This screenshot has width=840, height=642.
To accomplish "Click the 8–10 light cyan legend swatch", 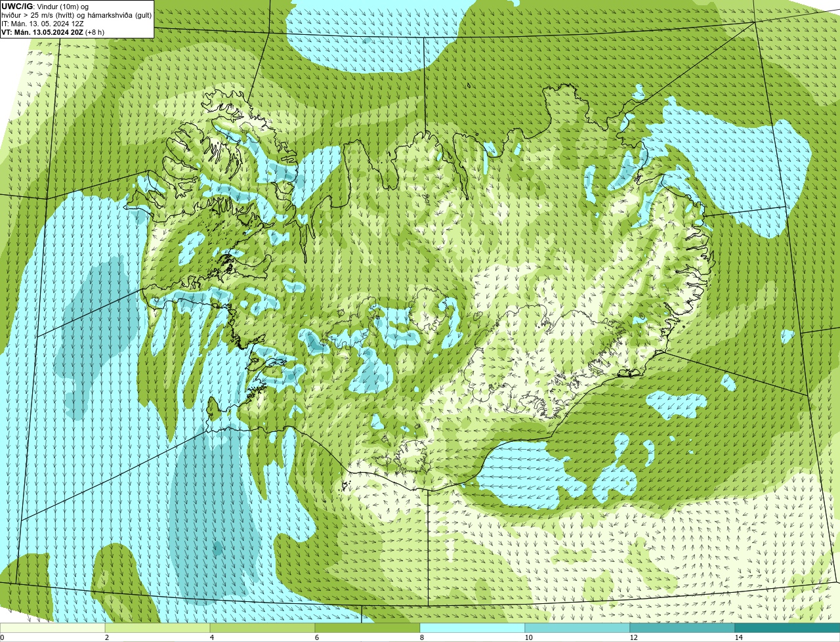I will click(x=472, y=628).
